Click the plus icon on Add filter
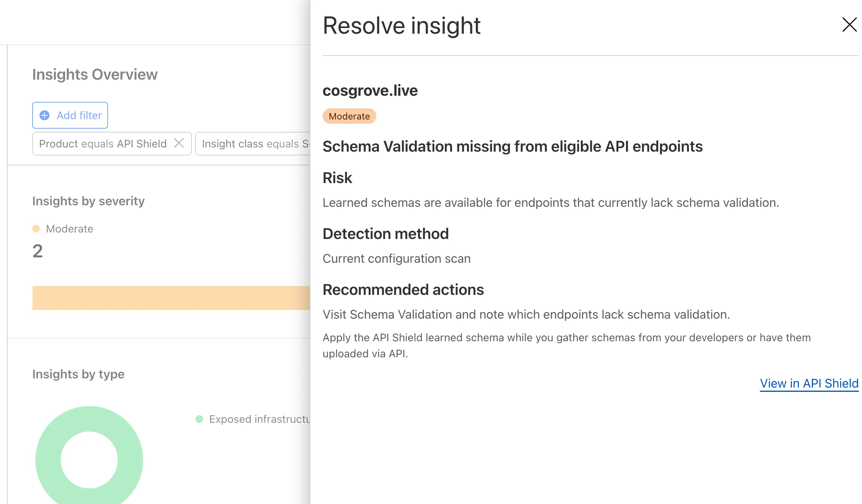This screenshot has width=862, height=504. 44,115
